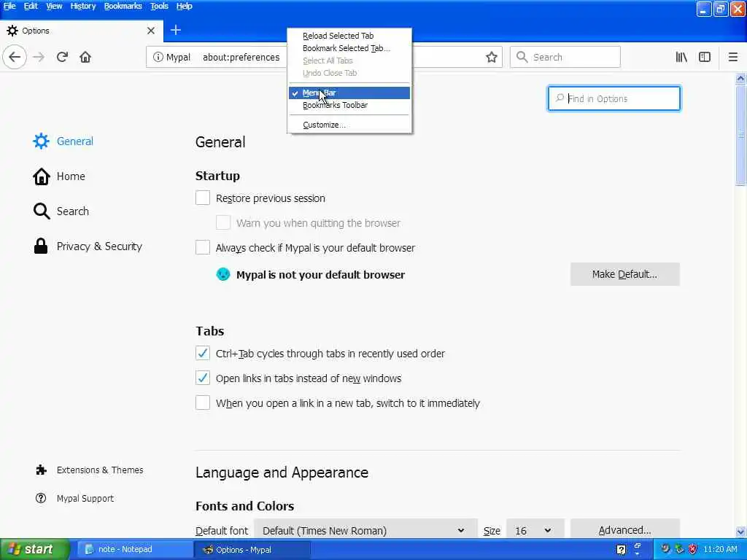Screen dimensions: 747x560
Task: Enable Always check default browser checkbox
Action: [x=203, y=247]
